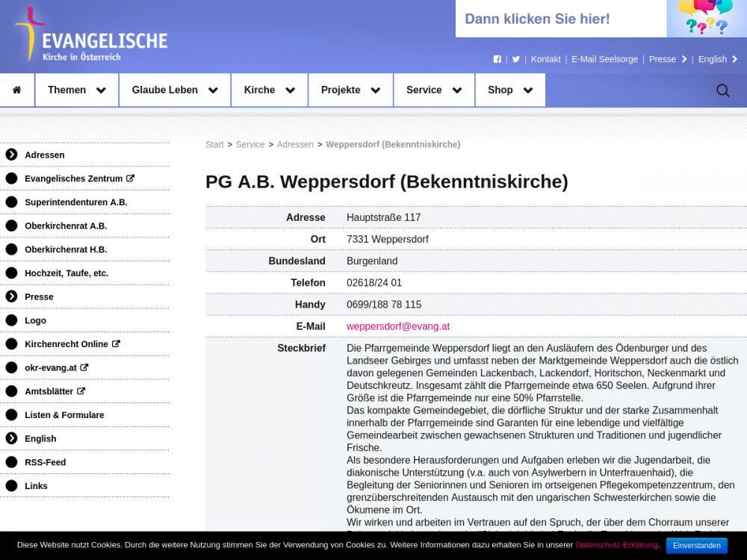Click the Evangelische Kirche logo
The height and width of the screenshot is (560, 747).
[90, 36]
